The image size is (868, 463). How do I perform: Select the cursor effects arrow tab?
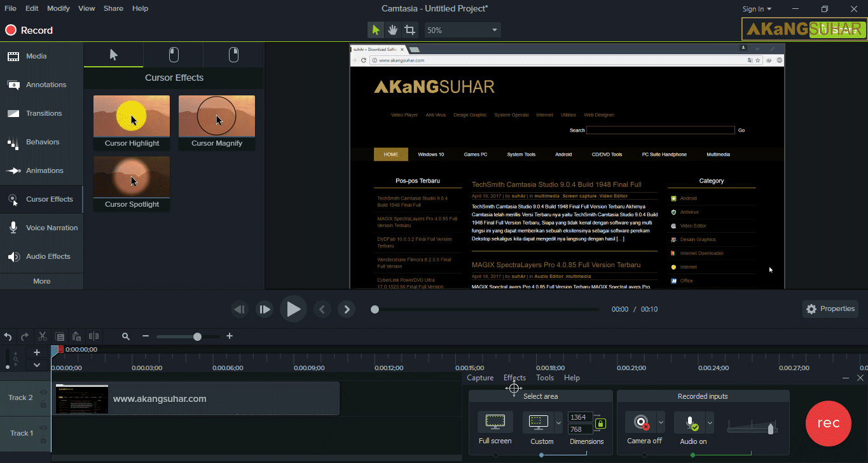pyautogui.click(x=114, y=55)
